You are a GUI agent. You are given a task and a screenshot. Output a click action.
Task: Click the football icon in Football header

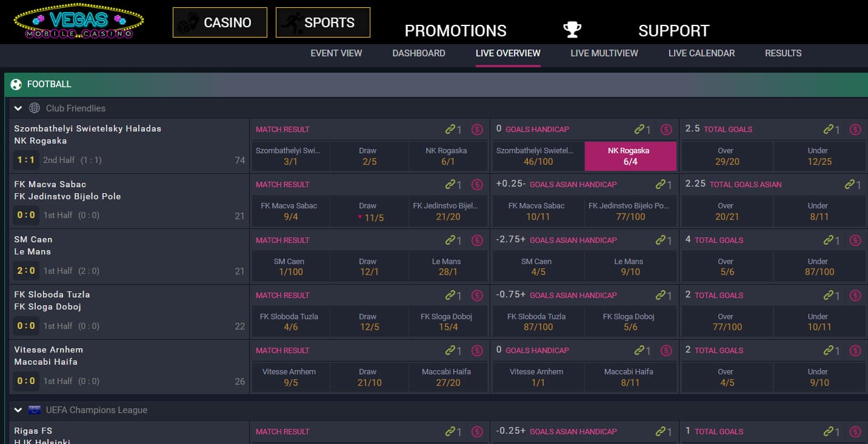[x=16, y=84]
